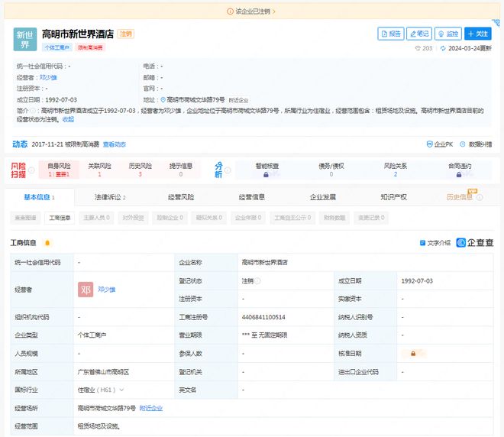The width and height of the screenshot is (504, 437).
Task: Open the 历史信息 VIP tab
Action: 459,197
